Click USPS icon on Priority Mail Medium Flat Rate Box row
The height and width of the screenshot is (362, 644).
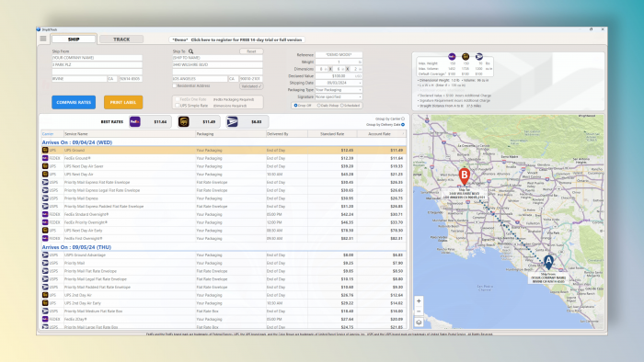point(45,311)
